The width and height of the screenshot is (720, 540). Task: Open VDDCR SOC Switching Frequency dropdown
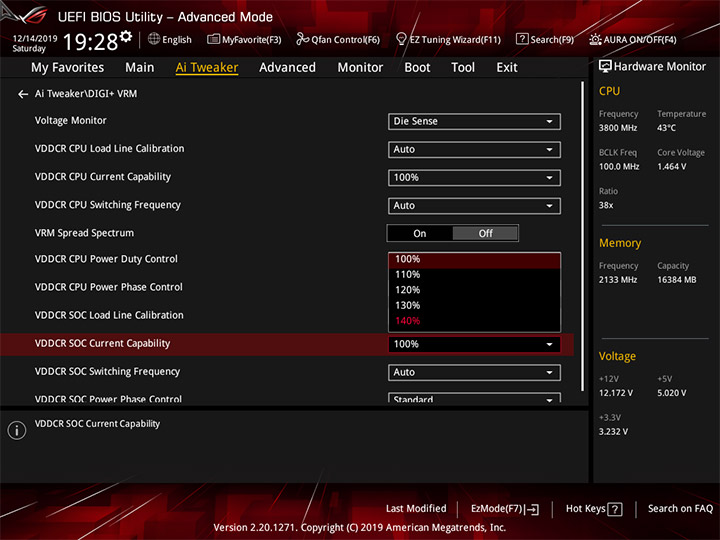point(474,372)
